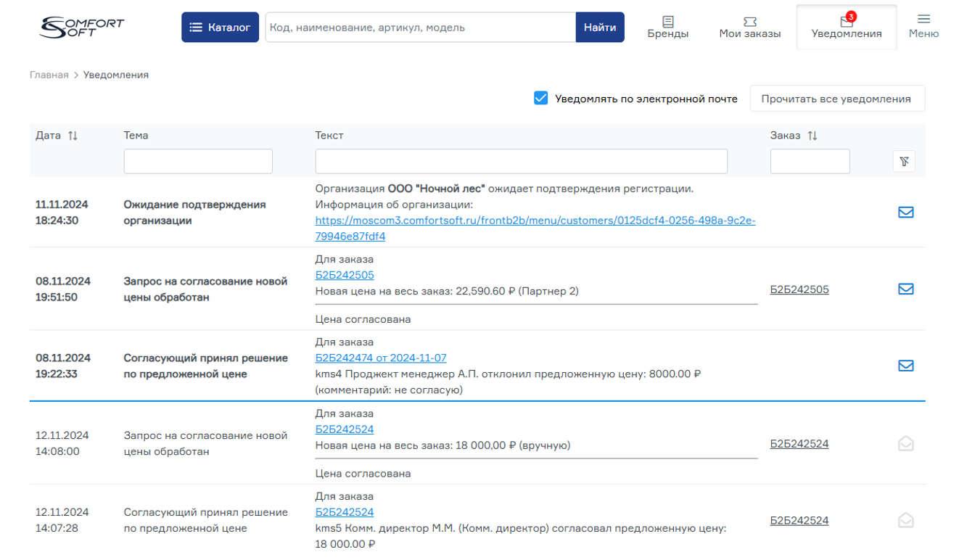This screenshot has width=959, height=560.
Task: Toggle Уведомлять по электронной почте checkbox
Action: coord(540,99)
